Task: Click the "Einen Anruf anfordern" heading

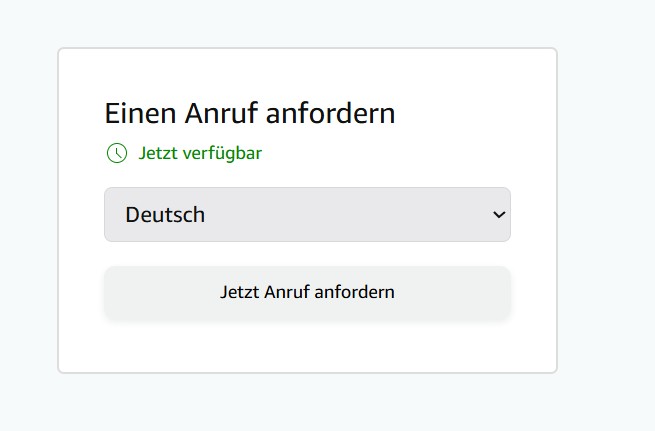Action: pos(250,113)
